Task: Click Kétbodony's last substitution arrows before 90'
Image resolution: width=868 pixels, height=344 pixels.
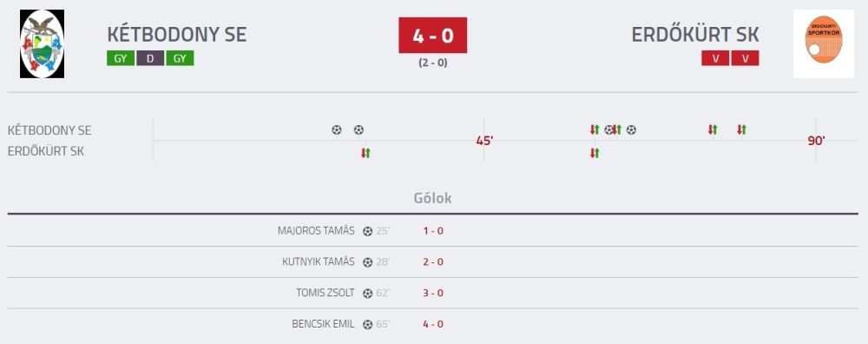Action: [x=742, y=130]
